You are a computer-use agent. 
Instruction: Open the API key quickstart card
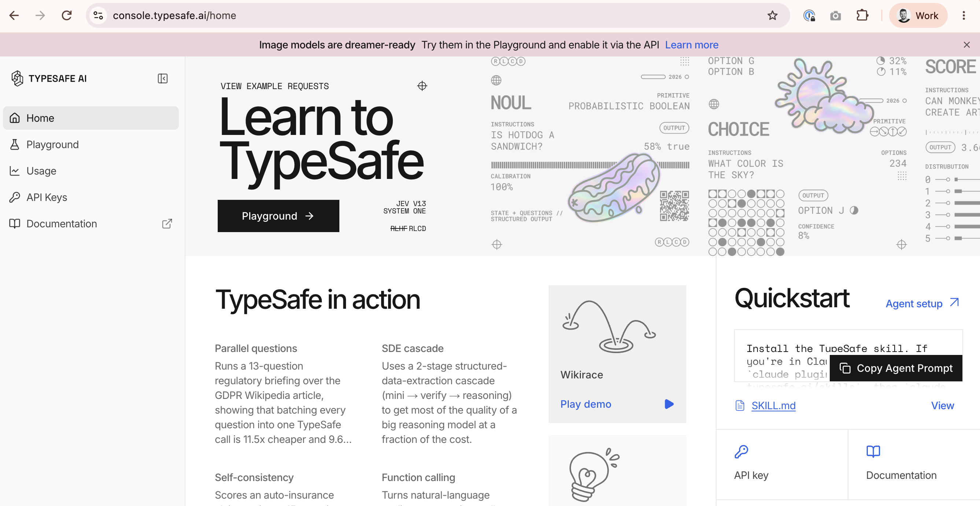coord(782,464)
